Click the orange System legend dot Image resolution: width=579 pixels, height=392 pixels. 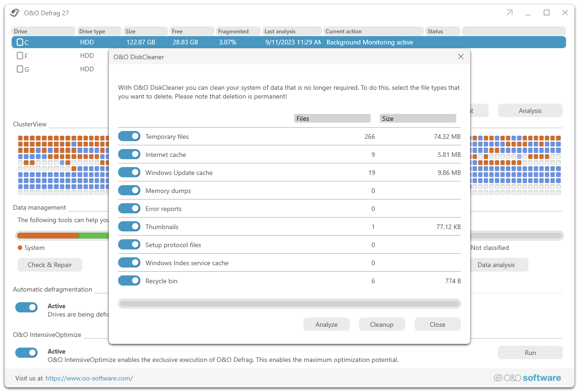20,248
